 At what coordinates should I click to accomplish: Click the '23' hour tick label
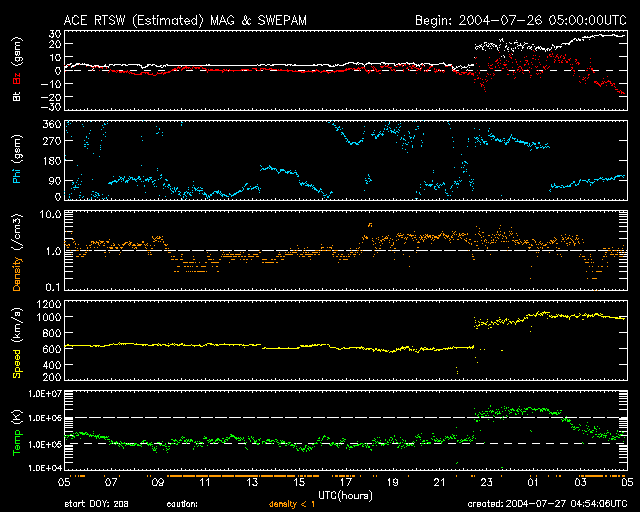pos(487,483)
